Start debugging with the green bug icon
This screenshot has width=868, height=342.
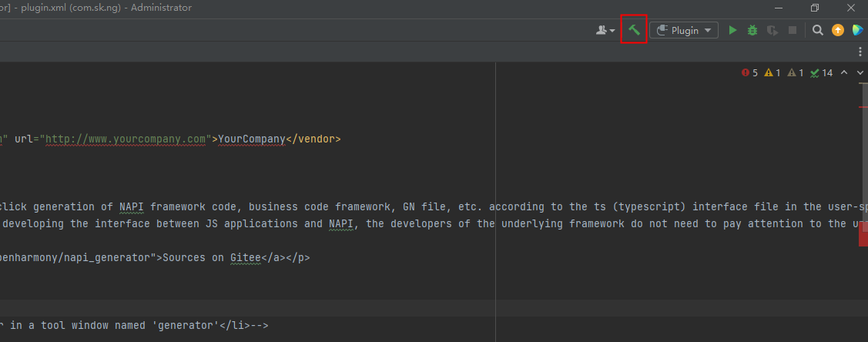pyautogui.click(x=752, y=30)
